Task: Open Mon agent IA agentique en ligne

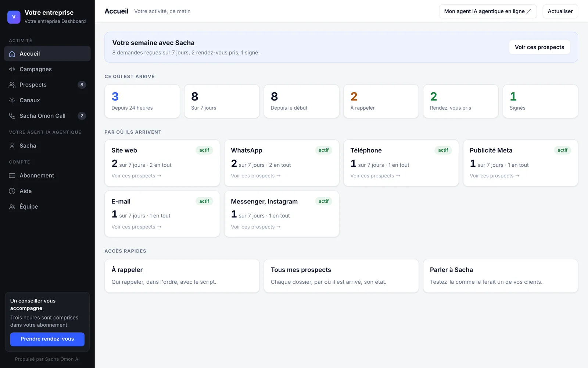Action: coord(488,11)
